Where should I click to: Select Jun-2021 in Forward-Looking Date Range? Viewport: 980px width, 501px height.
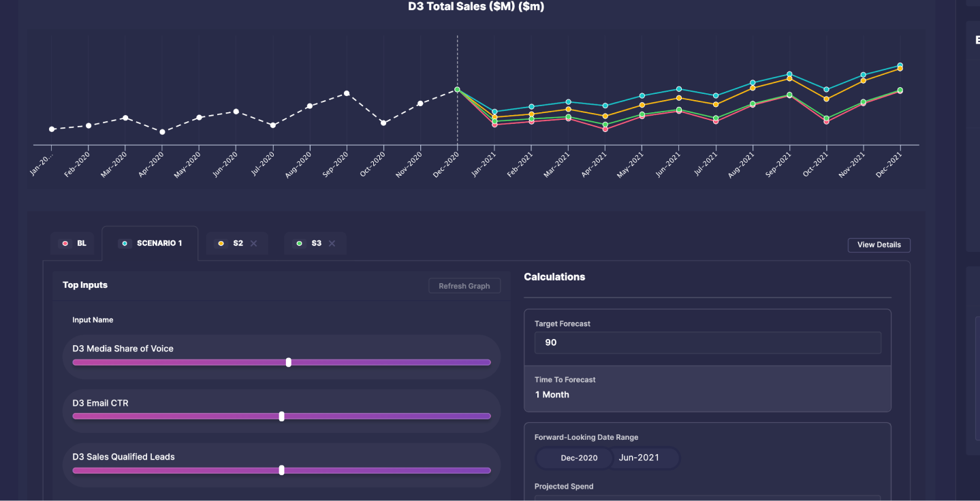click(x=639, y=457)
